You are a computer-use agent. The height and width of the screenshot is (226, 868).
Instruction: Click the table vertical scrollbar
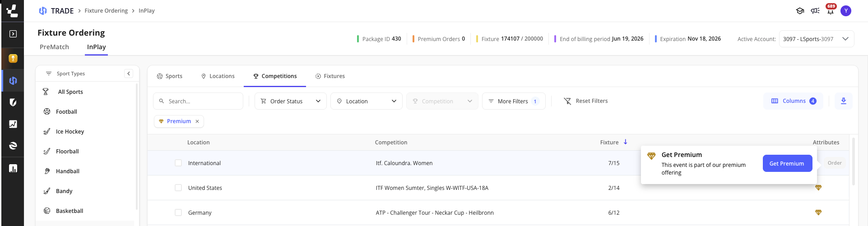click(x=854, y=161)
